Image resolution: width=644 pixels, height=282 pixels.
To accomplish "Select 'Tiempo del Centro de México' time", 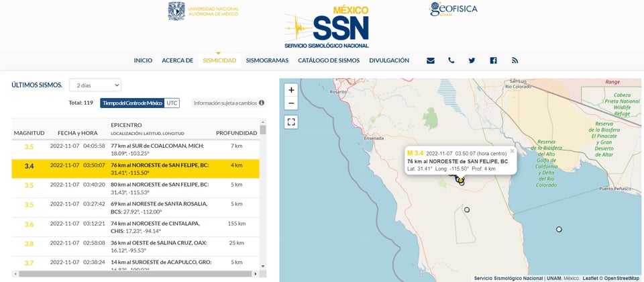I will [x=132, y=103].
